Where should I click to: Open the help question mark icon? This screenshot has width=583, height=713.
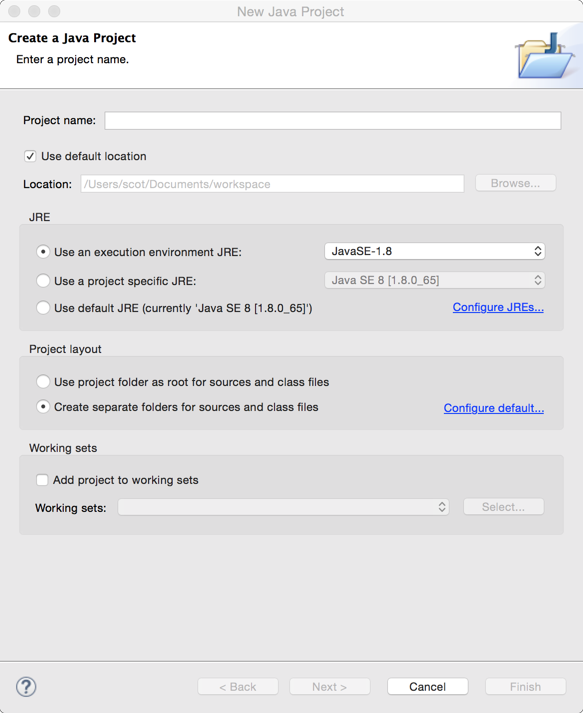[26, 687]
